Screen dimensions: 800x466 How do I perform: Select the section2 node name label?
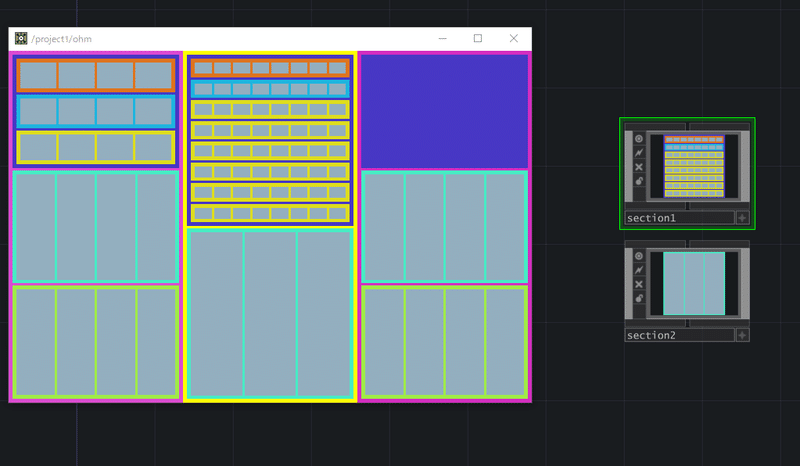680,335
